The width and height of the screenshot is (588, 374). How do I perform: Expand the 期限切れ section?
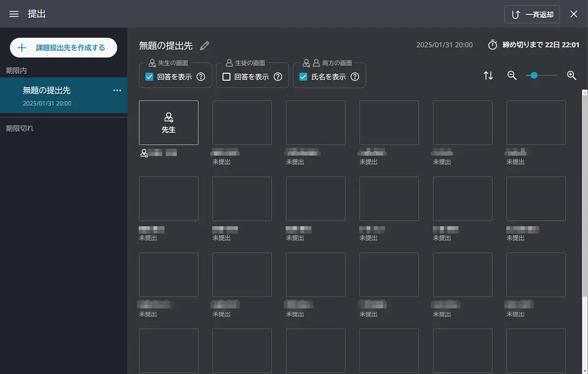20,128
